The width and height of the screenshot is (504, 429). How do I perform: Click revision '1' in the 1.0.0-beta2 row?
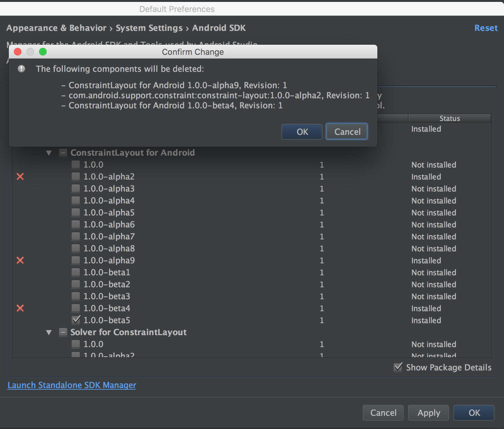pos(322,284)
